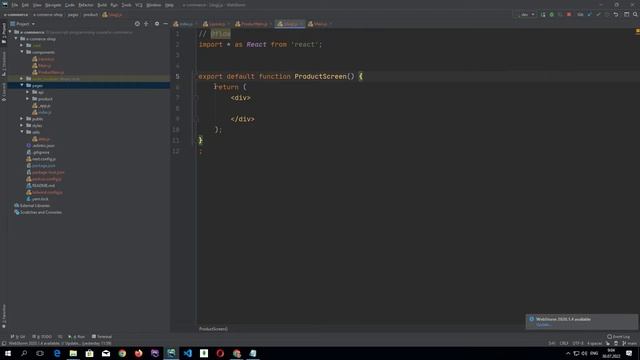Image resolution: width=640 pixels, height=360 pixels.
Task: Collapse the pages folder arrow
Action: point(22,85)
